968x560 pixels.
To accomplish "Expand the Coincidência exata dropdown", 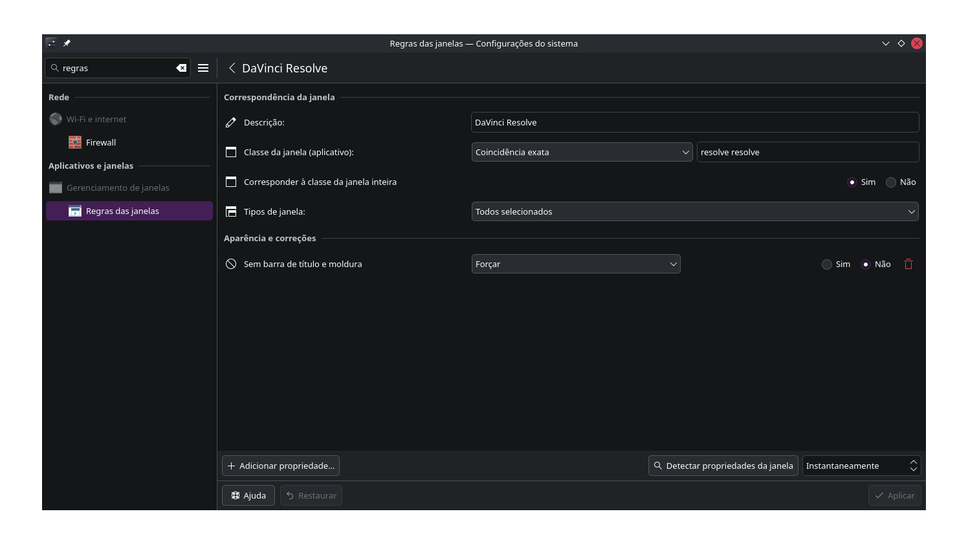I will pos(582,152).
